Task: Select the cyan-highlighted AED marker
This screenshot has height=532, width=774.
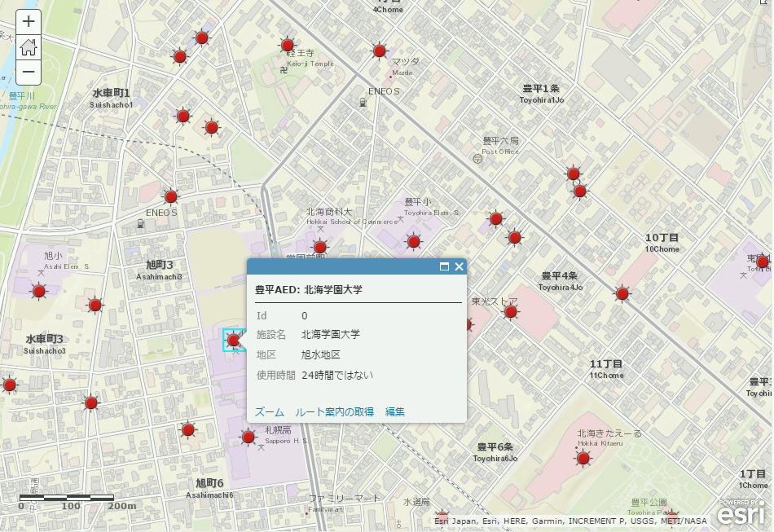Action: (234, 341)
